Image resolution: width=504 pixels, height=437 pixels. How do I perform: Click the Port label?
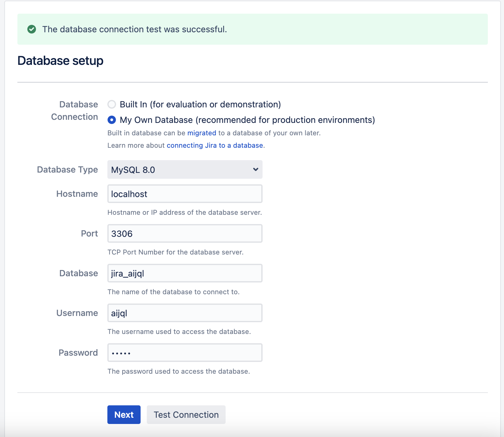89,233
